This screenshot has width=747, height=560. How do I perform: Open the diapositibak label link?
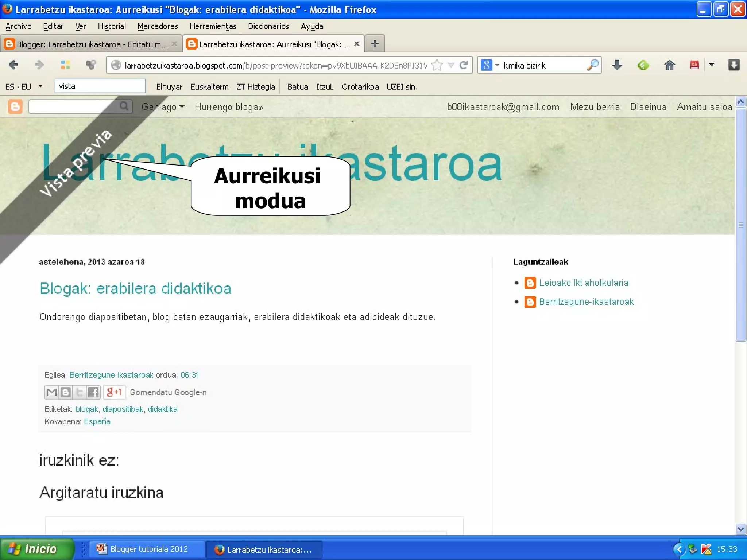click(123, 409)
